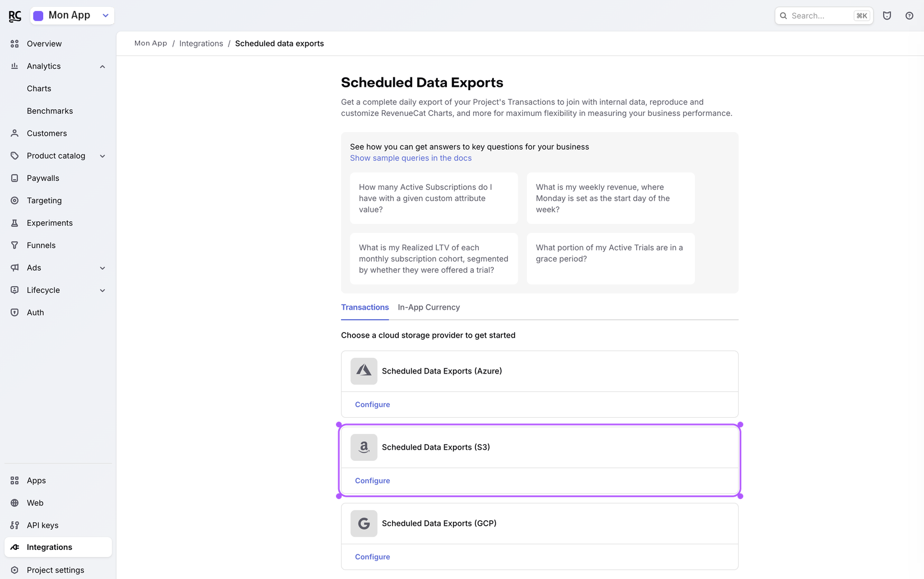Click the help question mark icon
924x579 pixels.
(909, 16)
